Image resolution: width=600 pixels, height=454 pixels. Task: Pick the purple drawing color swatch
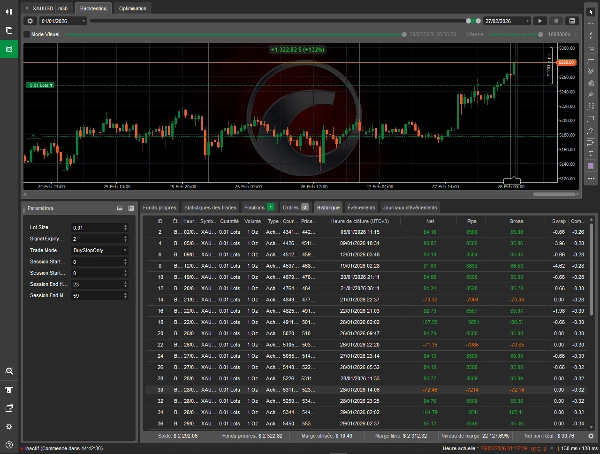(590, 166)
